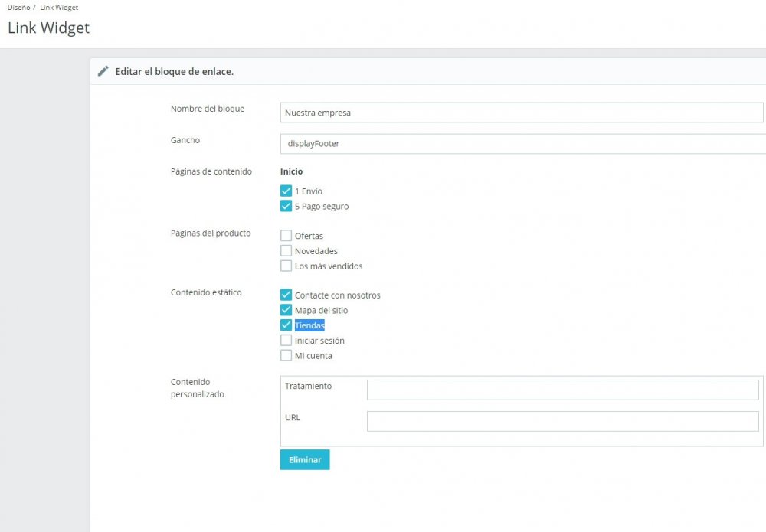This screenshot has width=766, height=532.
Task: Open 'Link Widget' breadcrumb link
Action: point(59,7)
